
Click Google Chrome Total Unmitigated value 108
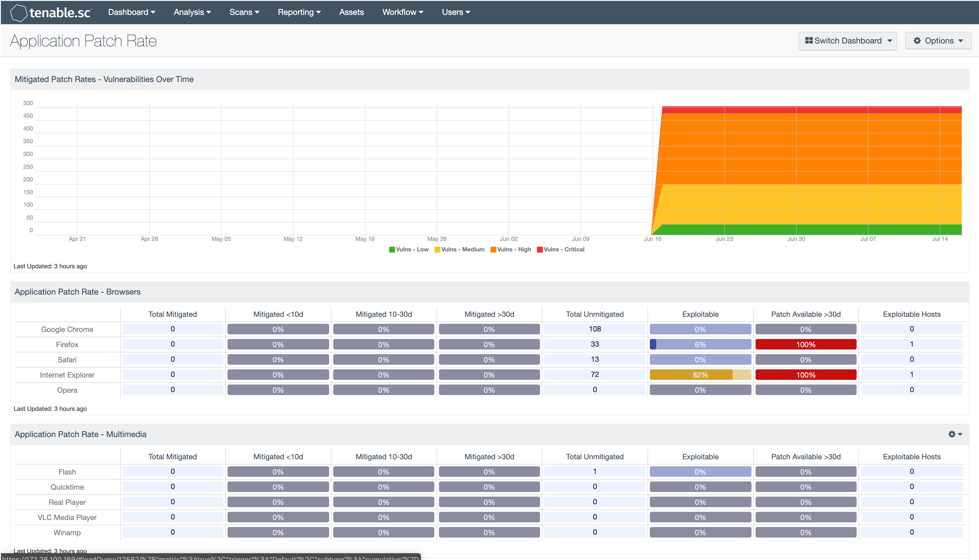click(x=594, y=329)
